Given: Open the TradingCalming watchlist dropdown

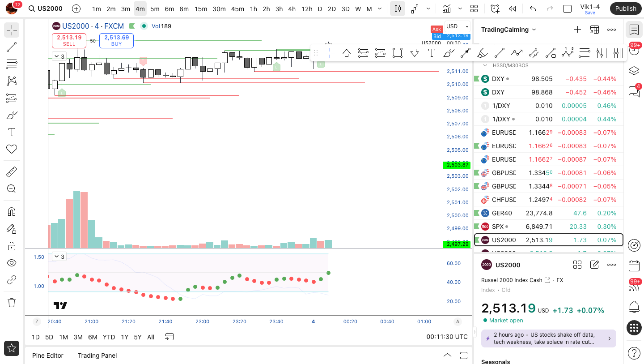Looking at the screenshot, I should click(x=508, y=30).
